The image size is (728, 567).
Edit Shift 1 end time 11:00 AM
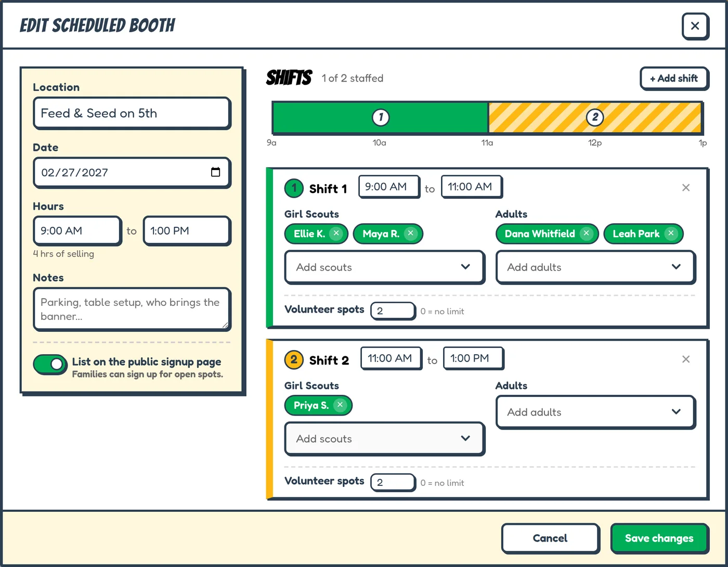point(472,187)
